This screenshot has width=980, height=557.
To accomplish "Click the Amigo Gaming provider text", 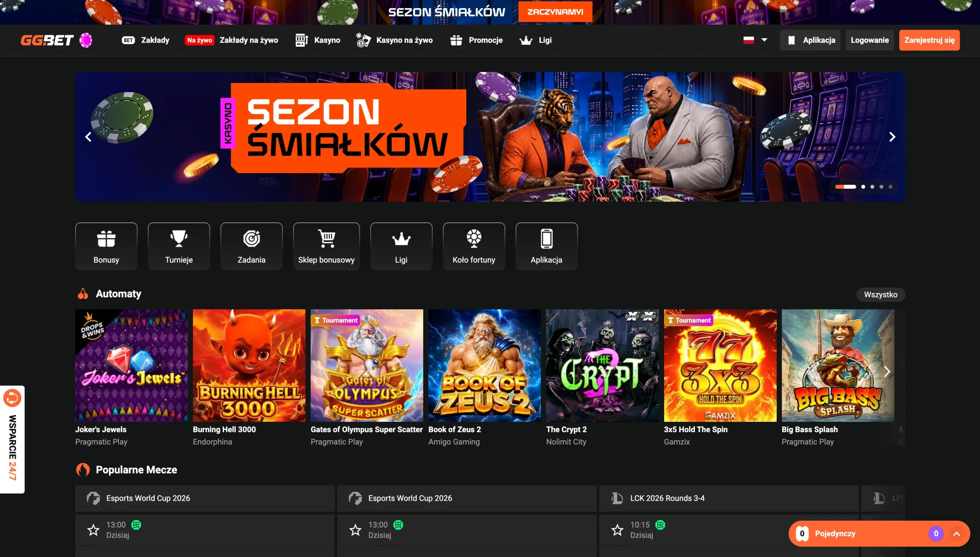I will pos(454,442).
